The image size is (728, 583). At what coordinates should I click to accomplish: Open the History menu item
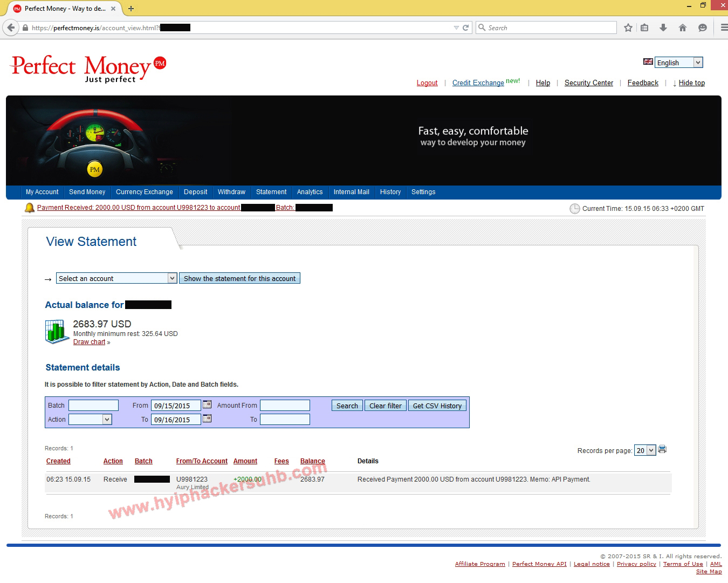(x=390, y=192)
